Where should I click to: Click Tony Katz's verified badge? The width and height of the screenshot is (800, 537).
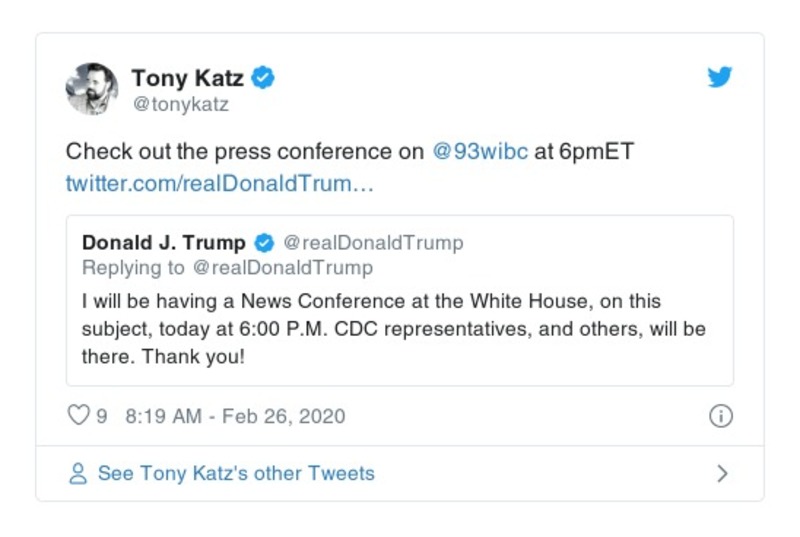point(263,77)
